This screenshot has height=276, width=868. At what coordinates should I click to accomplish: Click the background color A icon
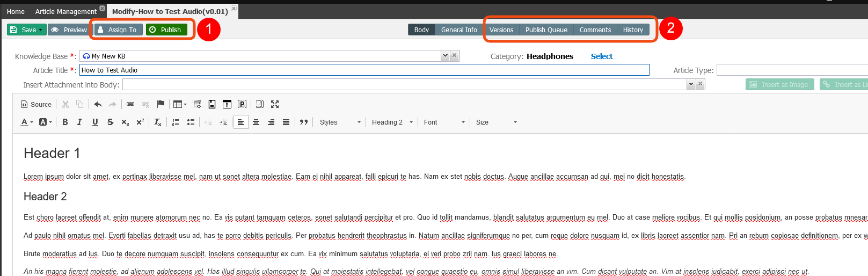[43, 122]
